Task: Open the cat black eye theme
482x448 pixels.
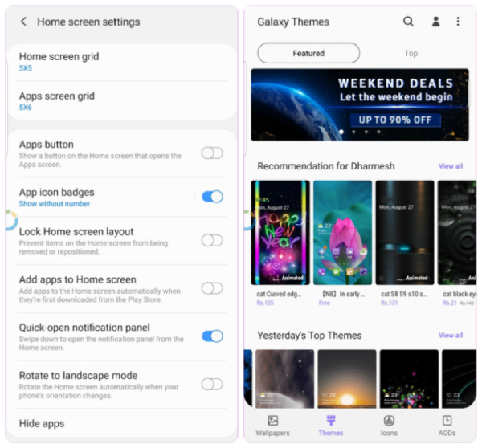Action: (x=457, y=233)
